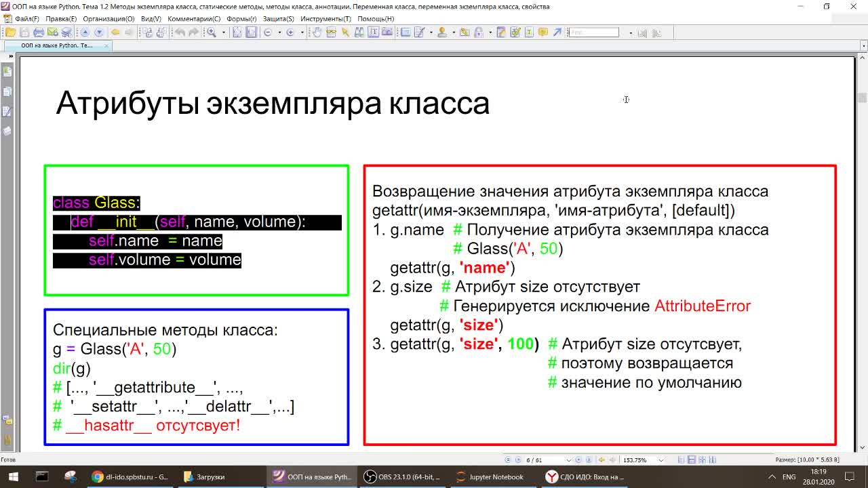Expand the Stamp tool dropdown arrow
This screenshot has height=488, width=868.
pyautogui.click(x=454, y=32)
